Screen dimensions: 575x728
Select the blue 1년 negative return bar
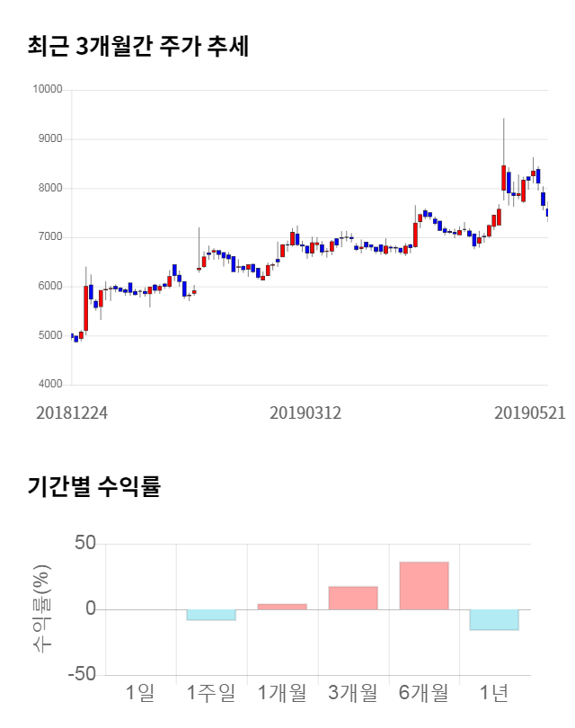click(x=494, y=619)
